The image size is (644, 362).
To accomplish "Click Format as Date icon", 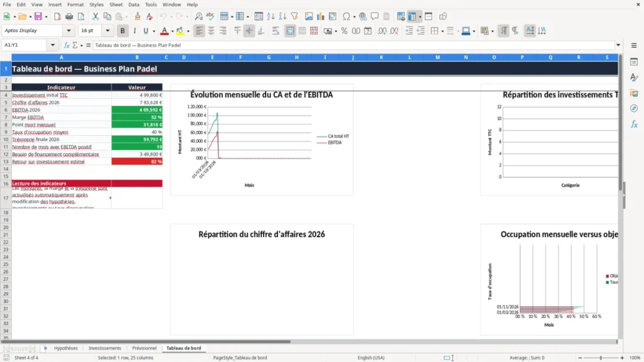I will tap(368, 31).
